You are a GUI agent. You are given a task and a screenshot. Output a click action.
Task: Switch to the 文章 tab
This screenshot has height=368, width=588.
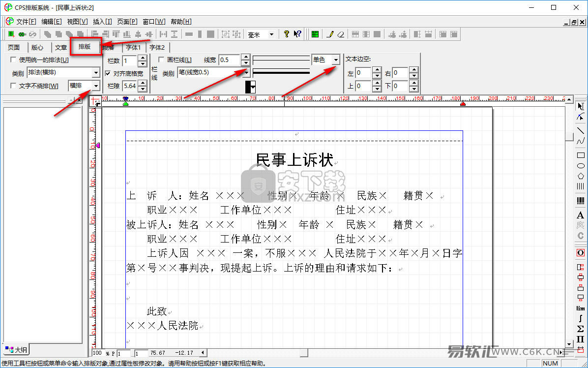60,48
